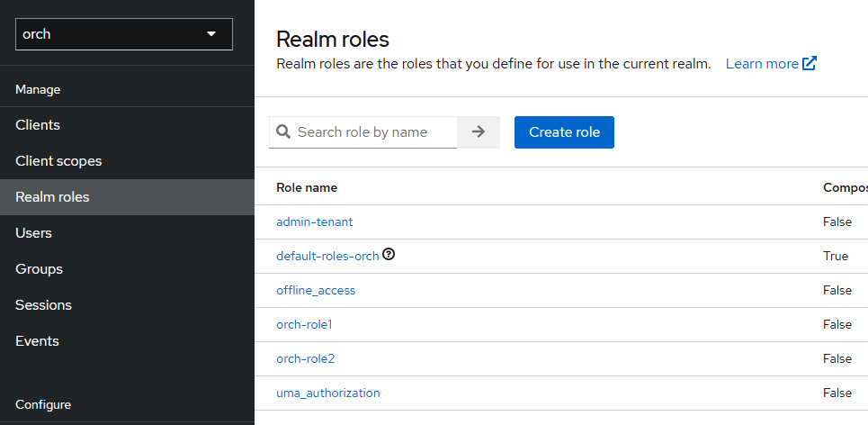Open Events in the sidebar
This screenshot has height=425, width=868.
37,341
